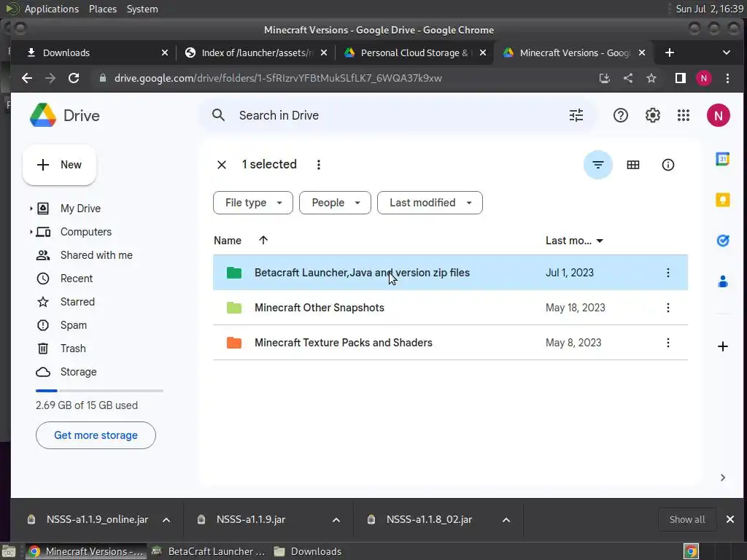Switch to grid layout view
This screenshot has width=747, height=560.
632,165
